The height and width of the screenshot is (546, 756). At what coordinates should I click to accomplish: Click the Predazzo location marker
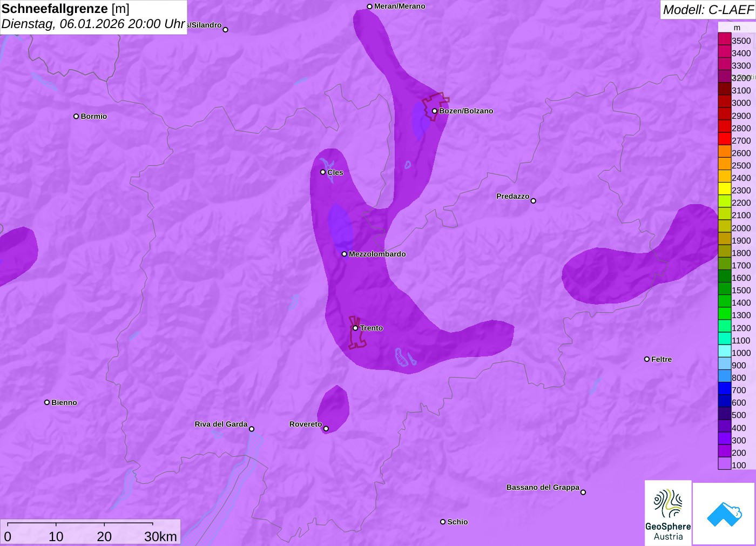click(x=533, y=201)
